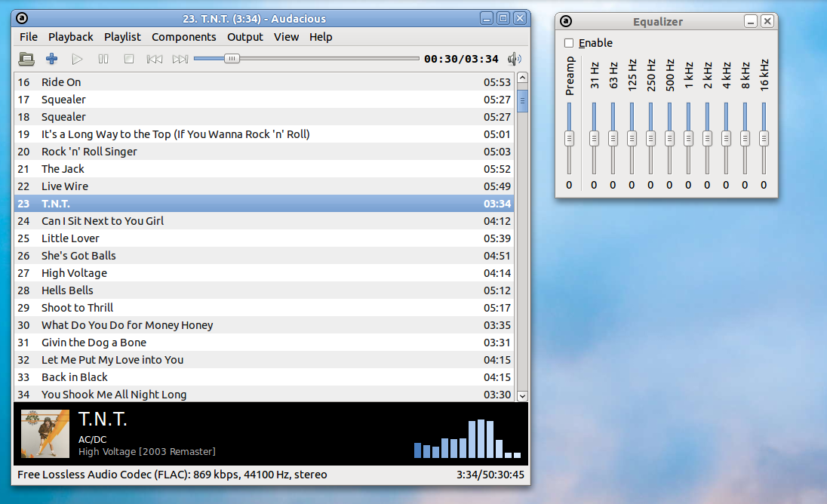Image resolution: width=827 pixels, height=504 pixels.
Task: Click the 16 kHz band slider handle
Action: pos(764,139)
